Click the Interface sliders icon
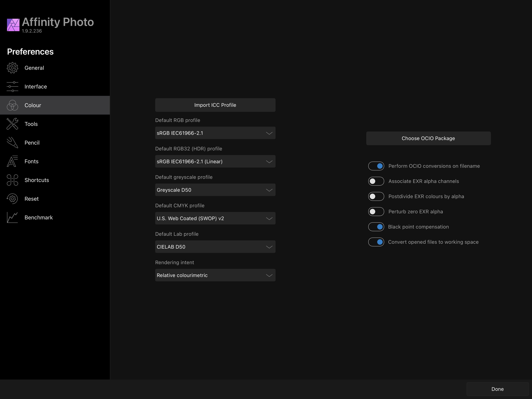The width and height of the screenshot is (532, 399). 12,87
